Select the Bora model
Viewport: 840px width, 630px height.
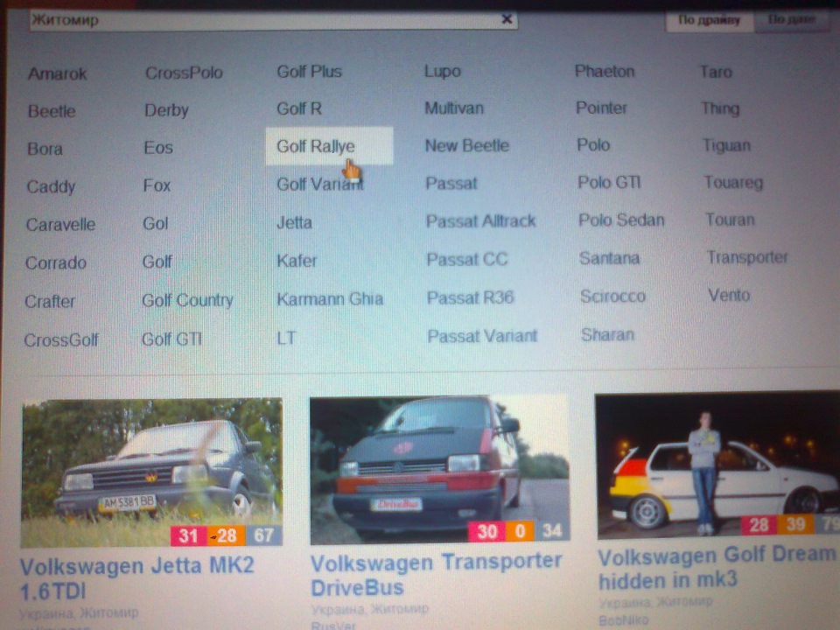[45, 149]
